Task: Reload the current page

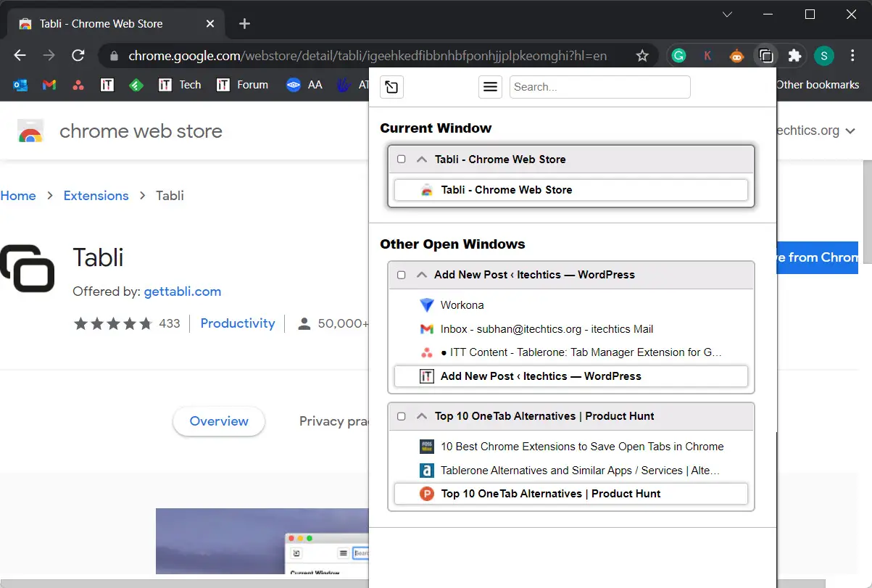Action: pos(78,56)
